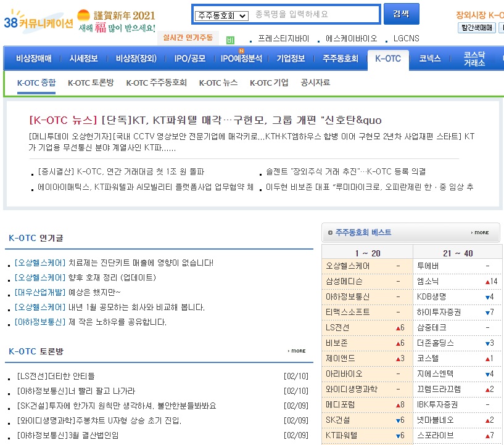504x445 pixels.
Task: Open the IPO예정분석 menu
Action: pyautogui.click(x=241, y=59)
